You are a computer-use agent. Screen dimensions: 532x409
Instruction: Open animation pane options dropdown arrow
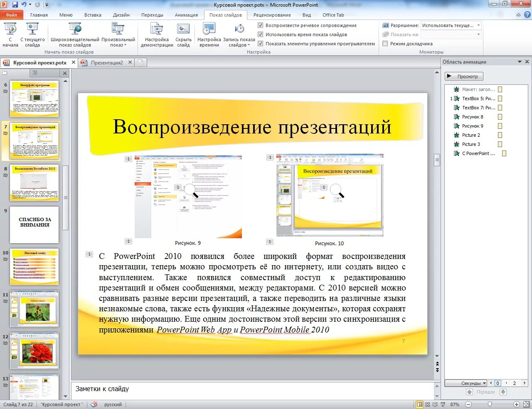(x=520, y=62)
